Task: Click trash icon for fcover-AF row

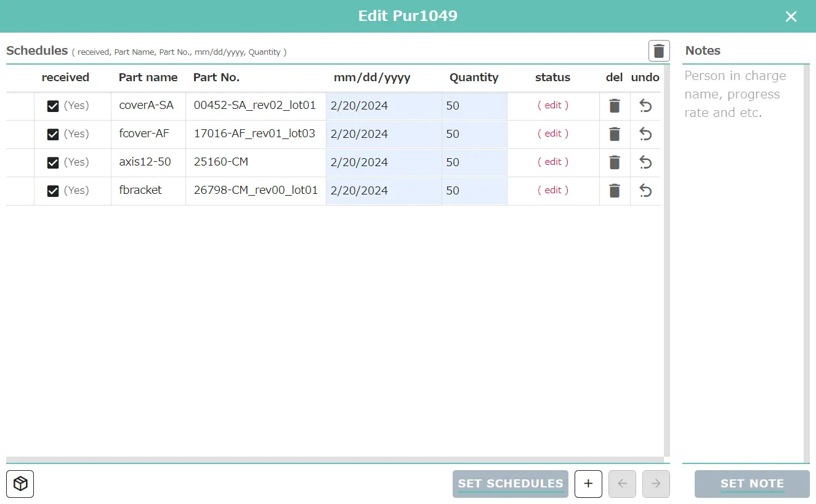Action: point(614,134)
